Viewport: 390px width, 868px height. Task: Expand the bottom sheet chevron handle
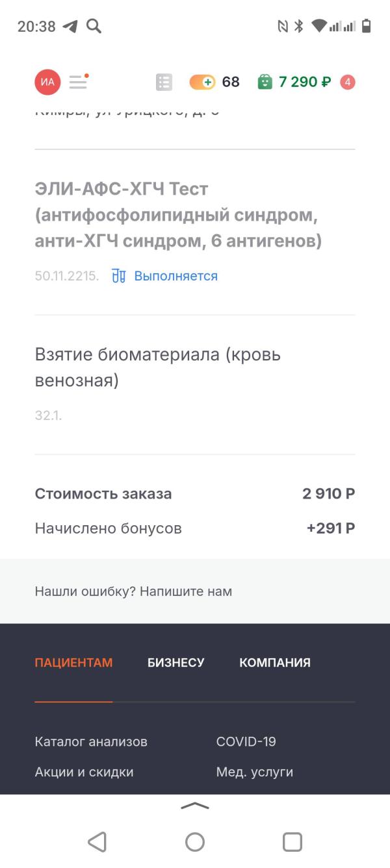[x=195, y=806]
